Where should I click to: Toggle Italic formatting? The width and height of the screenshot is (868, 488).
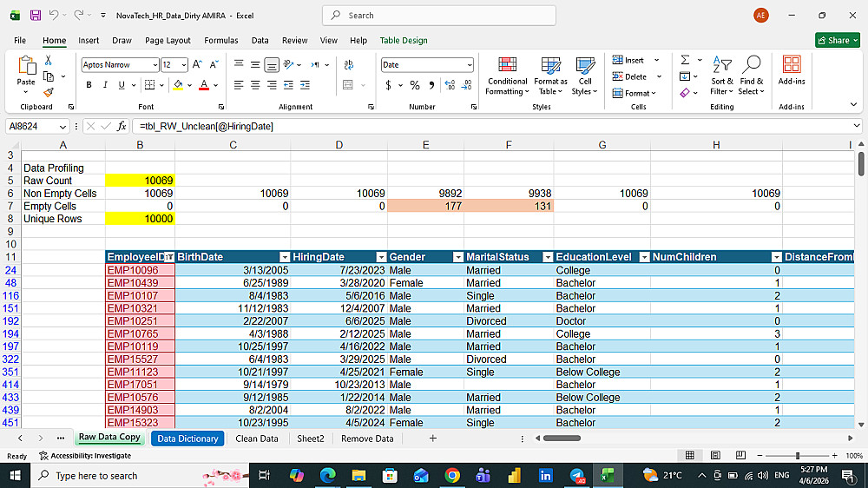point(105,85)
